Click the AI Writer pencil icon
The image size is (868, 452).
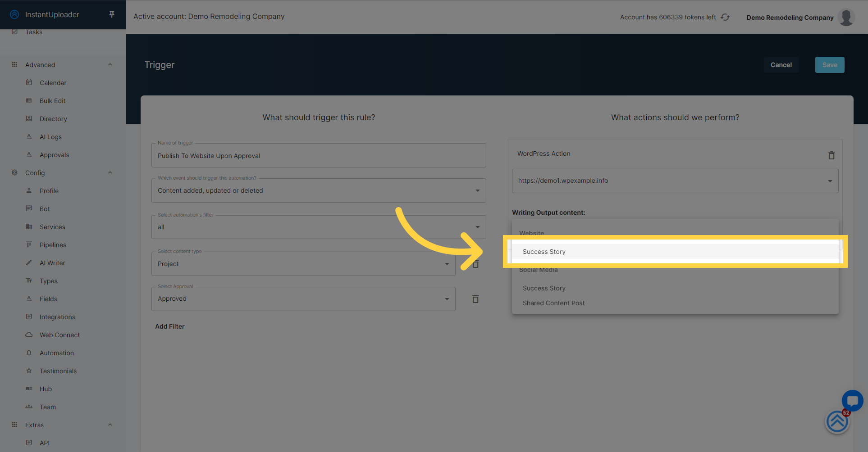click(x=29, y=262)
